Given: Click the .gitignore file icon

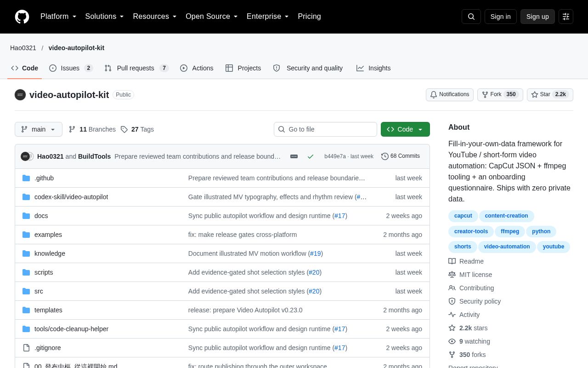Looking at the screenshot, I should coord(26,348).
